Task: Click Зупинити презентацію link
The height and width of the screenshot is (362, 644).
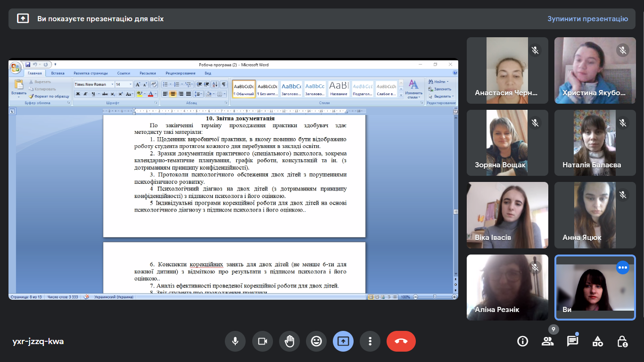Action: click(x=587, y=19)
